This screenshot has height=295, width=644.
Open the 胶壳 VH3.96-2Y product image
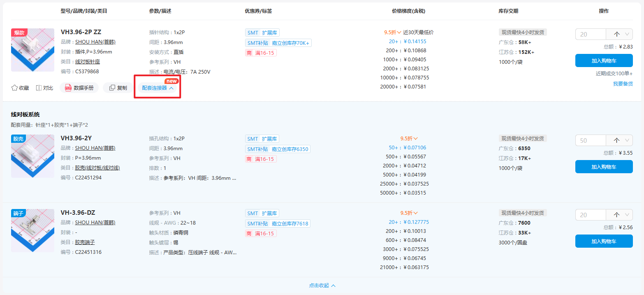pos(32,156)
